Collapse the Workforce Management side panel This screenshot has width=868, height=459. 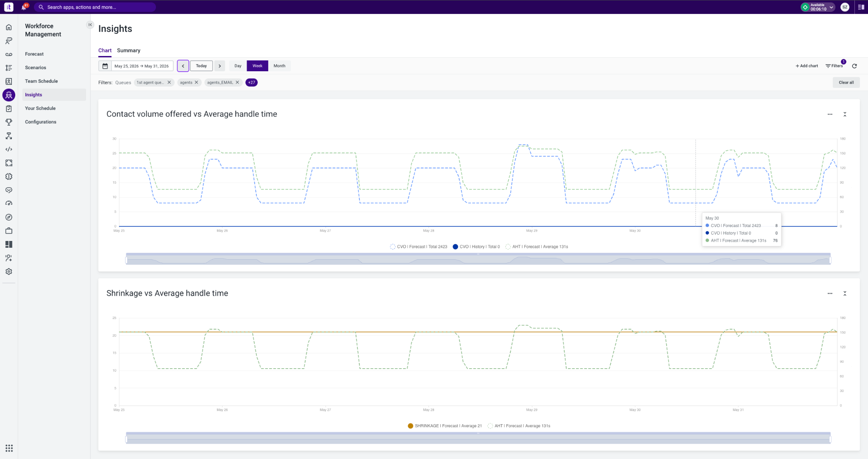[90, 25]
